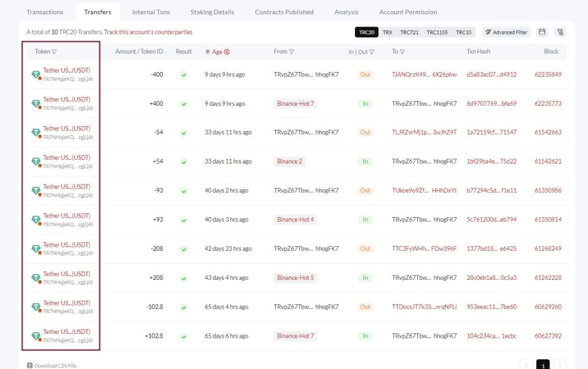The height and width of the screenshot is (369, 588).
Task: Open the From column filter funnel
Action: (x=291, y=52)
